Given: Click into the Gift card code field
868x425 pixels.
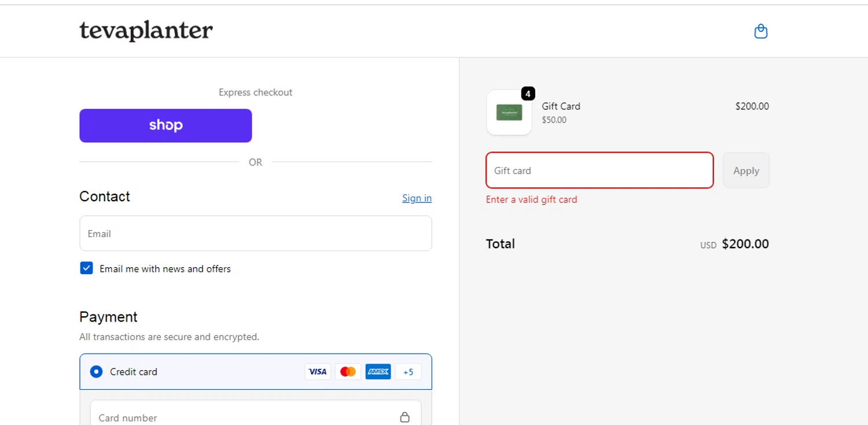Looking at the screenshot, I should pos(599,171).
